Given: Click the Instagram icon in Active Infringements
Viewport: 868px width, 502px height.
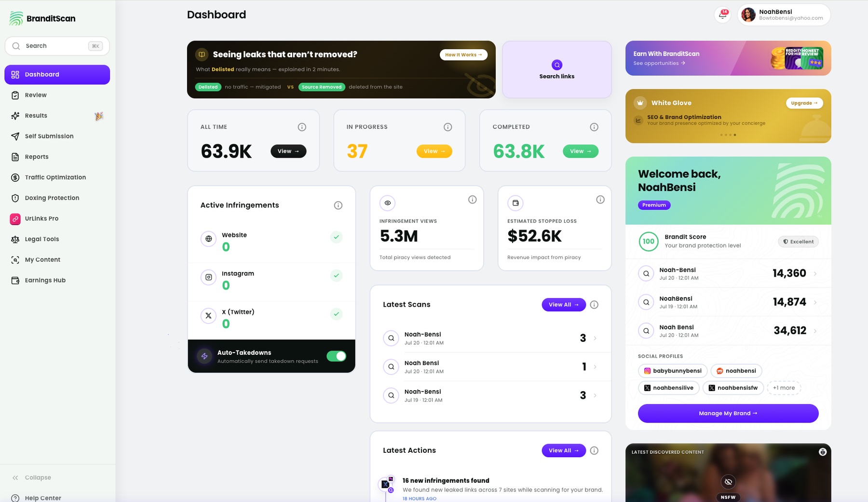Looking at the screenshot, I should point(209,277).
